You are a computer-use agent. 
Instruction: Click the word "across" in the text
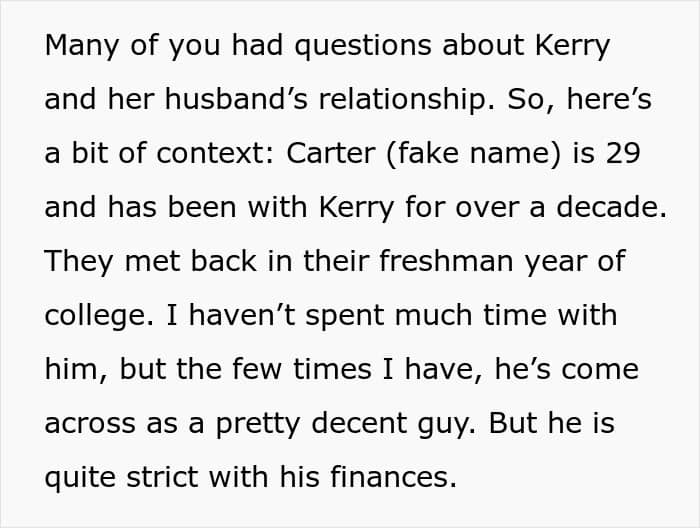[90, 423]
